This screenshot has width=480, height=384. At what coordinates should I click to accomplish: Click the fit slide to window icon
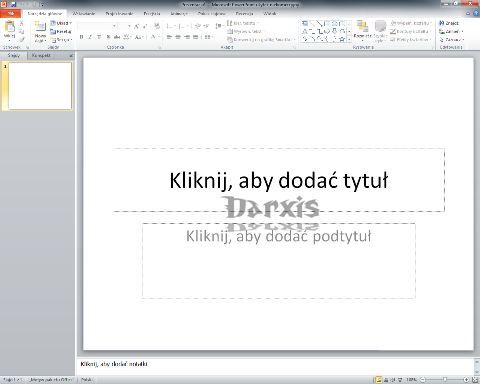pyautogui.click(x=475, y=380)
